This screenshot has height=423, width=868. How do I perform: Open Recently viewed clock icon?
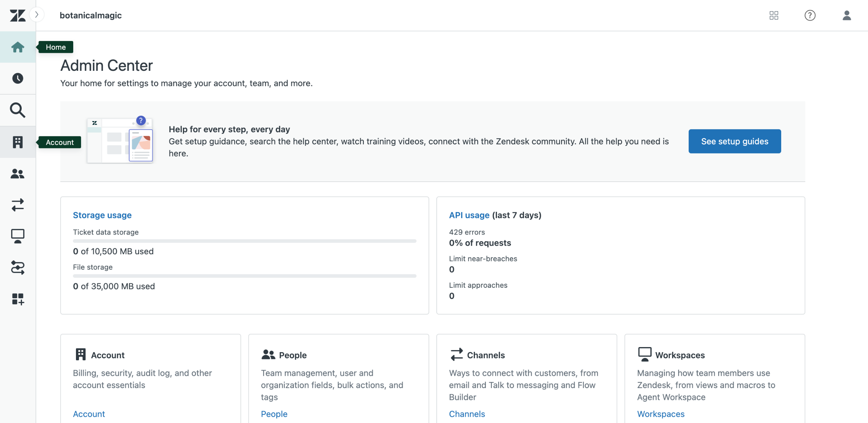pos(18,78)
